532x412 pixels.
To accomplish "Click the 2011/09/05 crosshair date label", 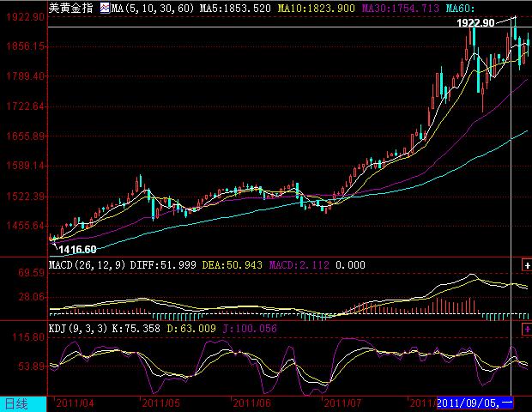I will click(x=475, y=403).
